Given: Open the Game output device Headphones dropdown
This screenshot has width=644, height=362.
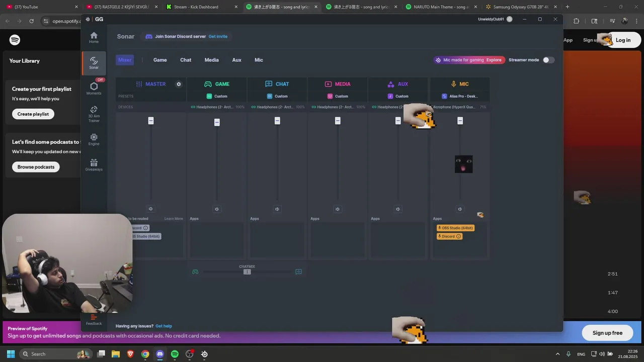Looking at the screenshot, I should [217, 107].
